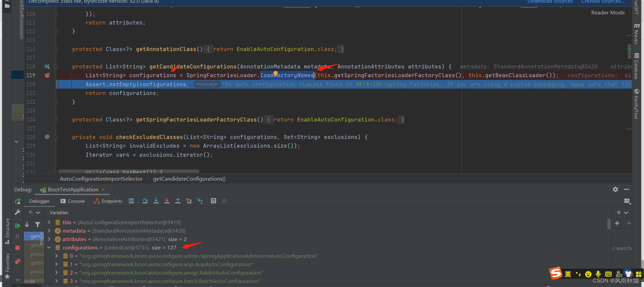Screen dimensions: 644x287
Task: Switch to Debugger tab
Action: tap(39, 201)
